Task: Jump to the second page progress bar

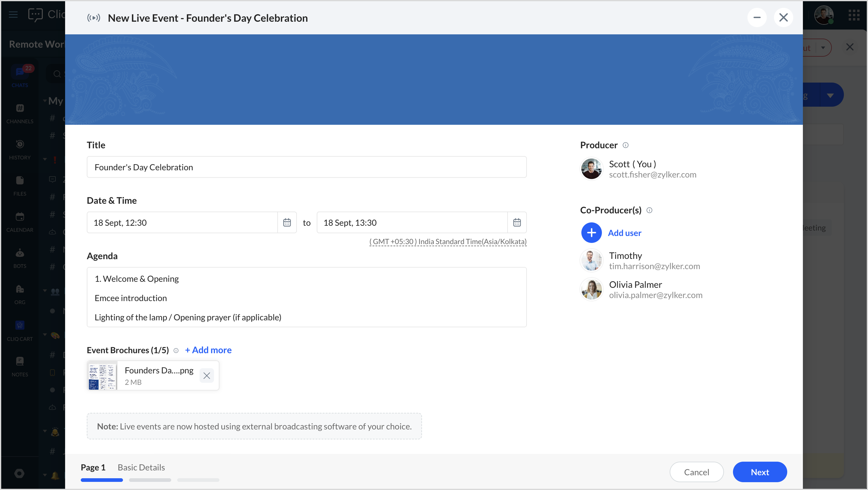Action: pos(150,479)
